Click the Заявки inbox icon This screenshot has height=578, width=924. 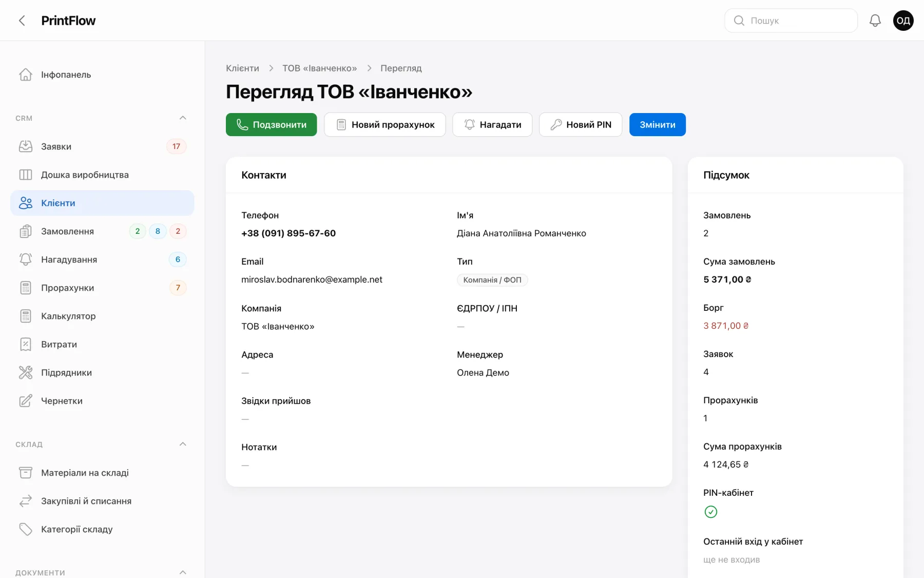(x=26, y=146)
